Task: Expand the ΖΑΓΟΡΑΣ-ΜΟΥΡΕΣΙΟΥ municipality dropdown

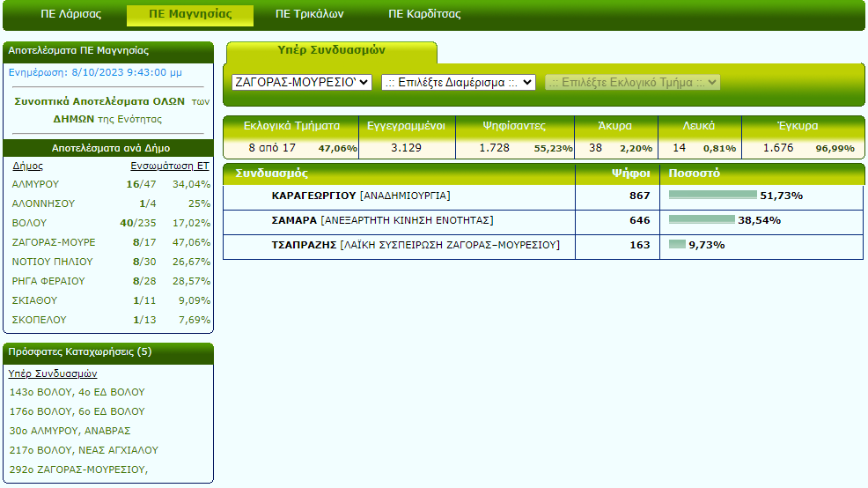Action: [x=302, y=82]
